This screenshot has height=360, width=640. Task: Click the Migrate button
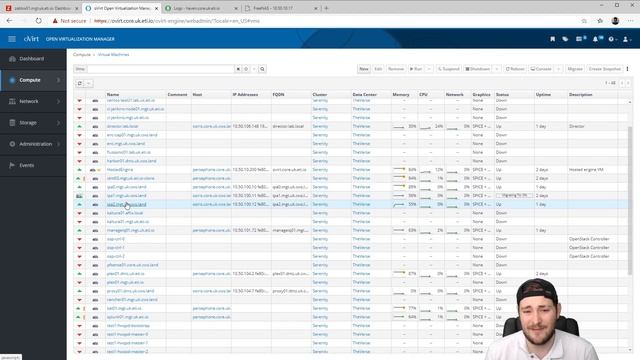pyautogui.click(x=575, y=69)
